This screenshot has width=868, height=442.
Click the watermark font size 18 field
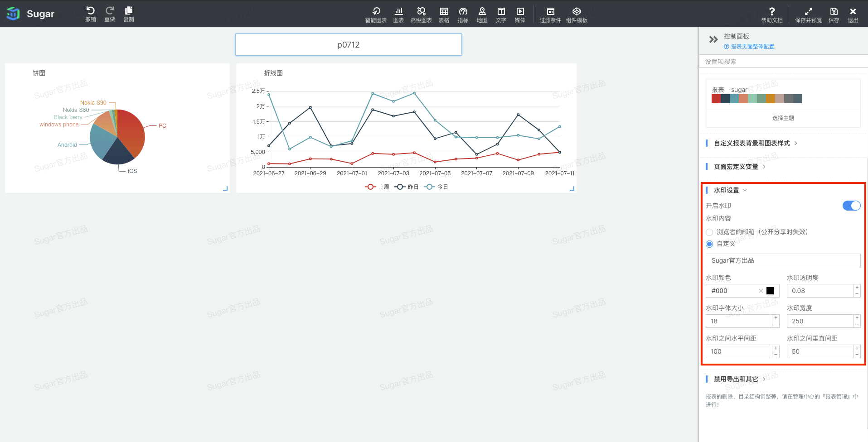pyautogui.click(x=739, y=321)
